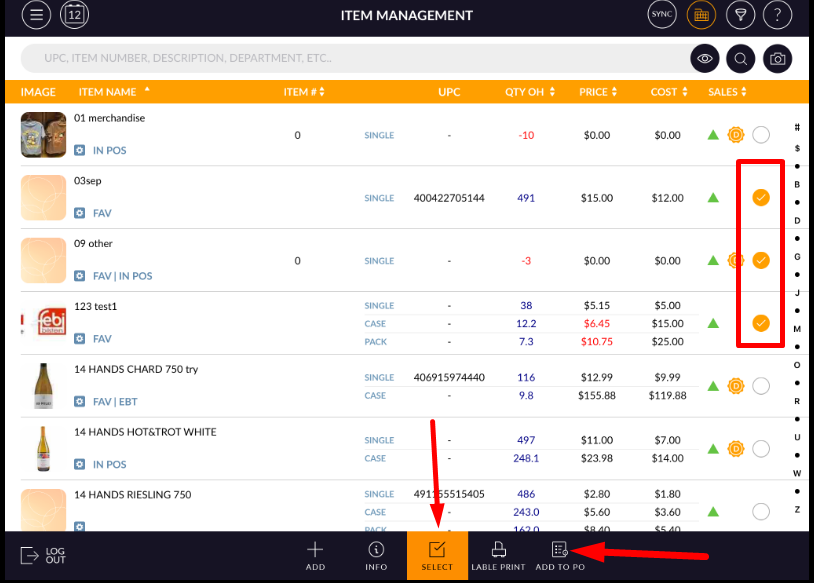This screenshot has width=814, height=583.
Task: Sort by PRICE column header
Action: click(x=599, y=92)
